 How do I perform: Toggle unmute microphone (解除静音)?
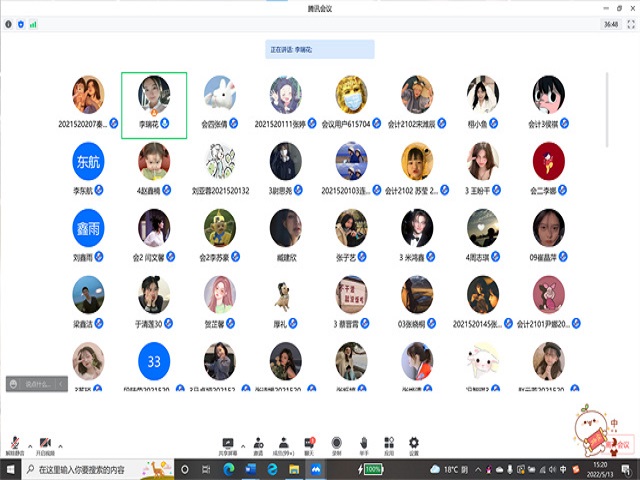click(x=14, y=445)
